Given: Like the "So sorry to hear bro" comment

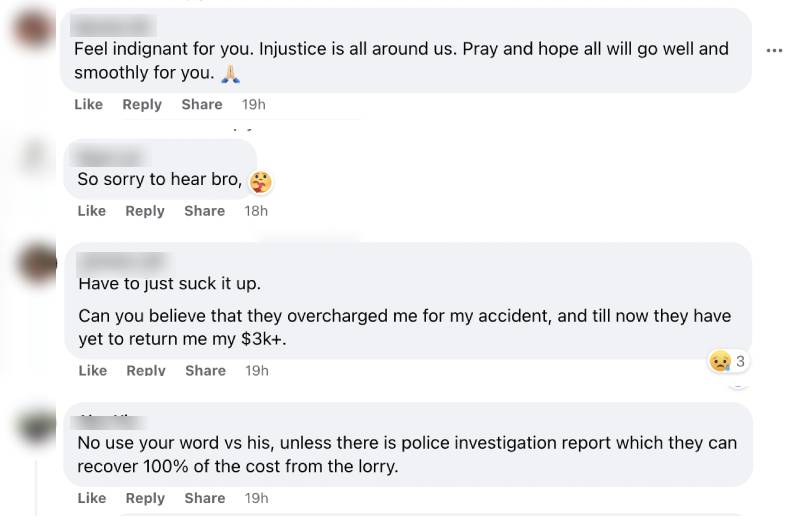Looking at the screenshot, I should click(91, 211).
